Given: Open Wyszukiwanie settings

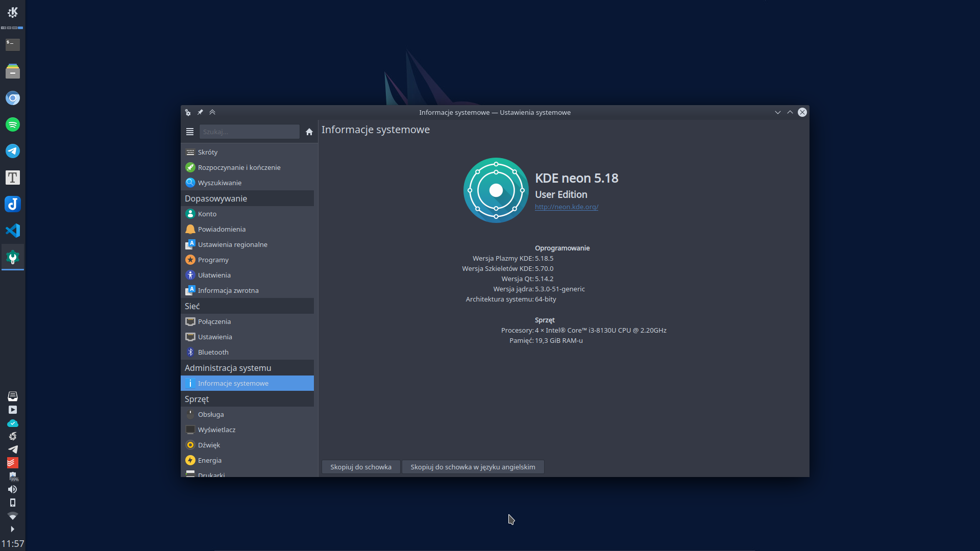Looking at the screenshot, I should tap(247, 183).
